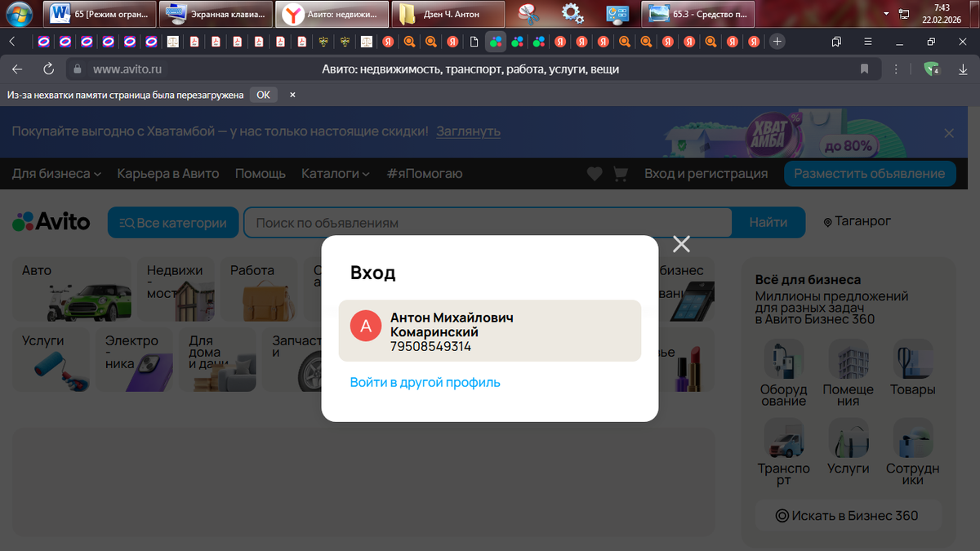The height and width of the screenshot is (551, 980).
Task: Go back with browser back arrow
Action: point(17,69)
